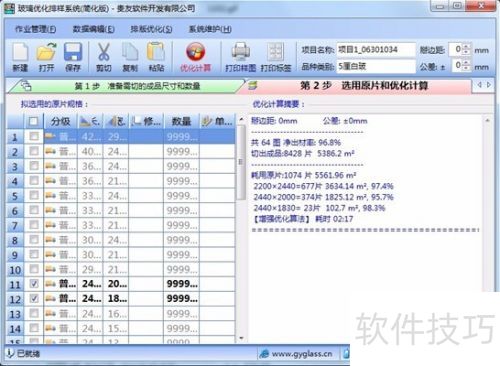Click the summary panel scroll up arrow

tap(487, 120)
